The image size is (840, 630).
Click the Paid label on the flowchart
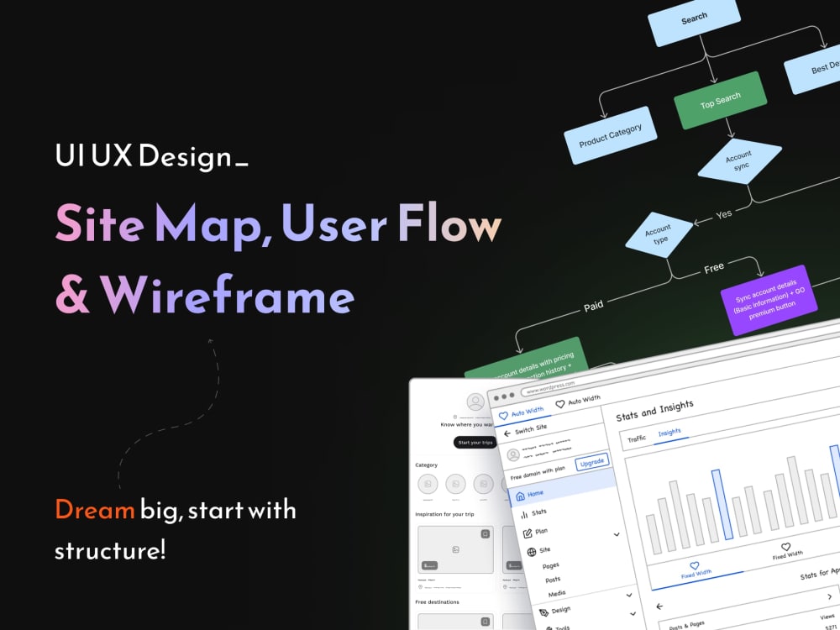pyautogui.click(x=593, y=306)
